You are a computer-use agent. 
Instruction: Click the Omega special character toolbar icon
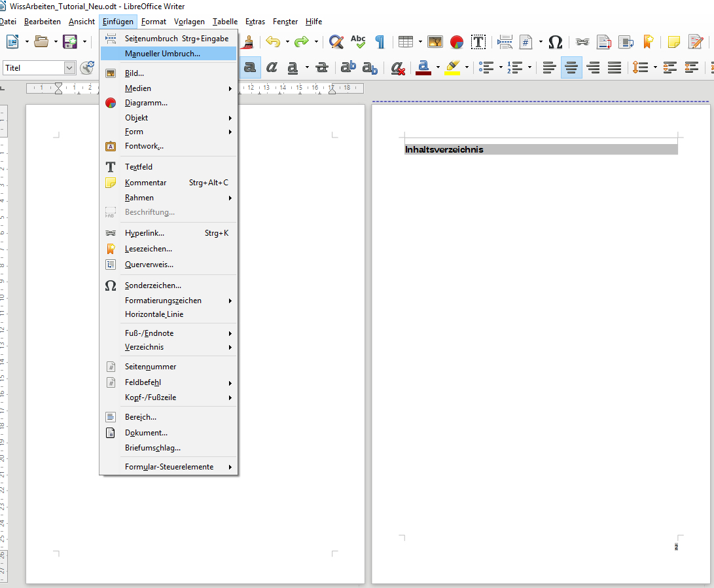555,42
